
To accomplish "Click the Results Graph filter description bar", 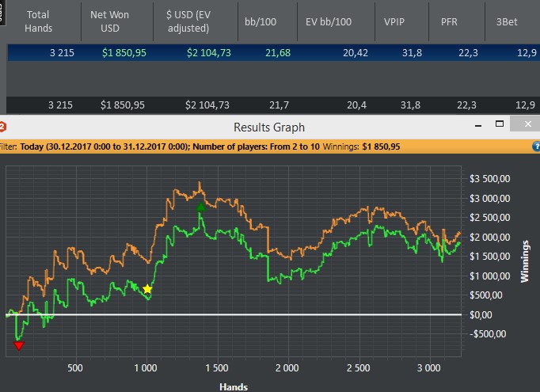I will click(270, 147).
